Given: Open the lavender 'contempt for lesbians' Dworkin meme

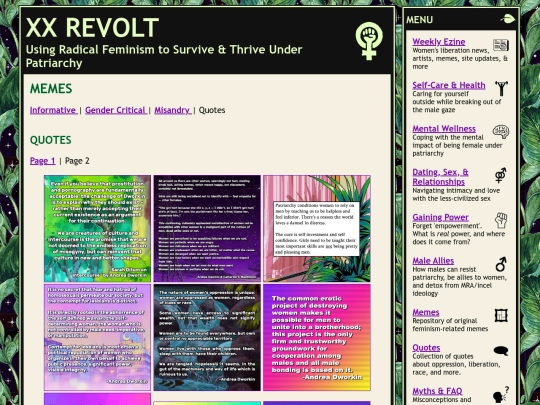Looking at the screenshot, I should pyautogui.click(x=97, y=337).
